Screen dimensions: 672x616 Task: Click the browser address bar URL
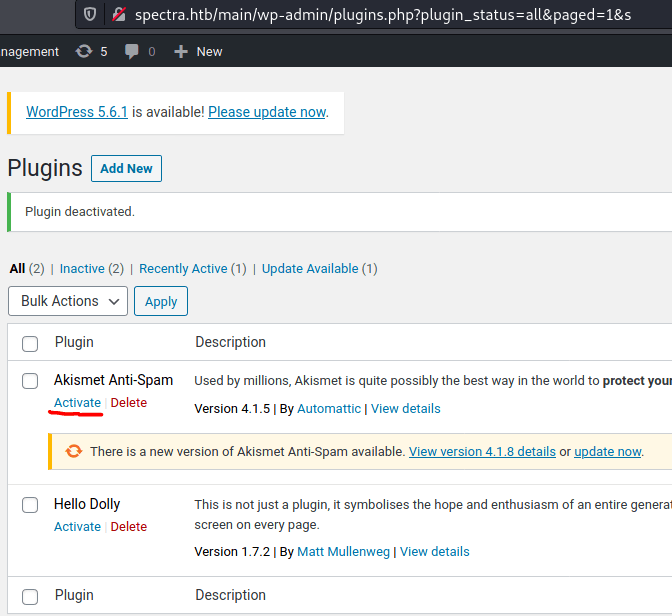pos(383,15)
